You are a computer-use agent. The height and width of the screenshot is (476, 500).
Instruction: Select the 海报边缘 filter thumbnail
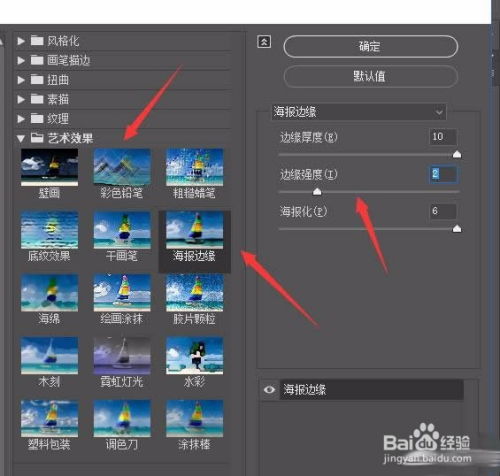tap(195, 230)
